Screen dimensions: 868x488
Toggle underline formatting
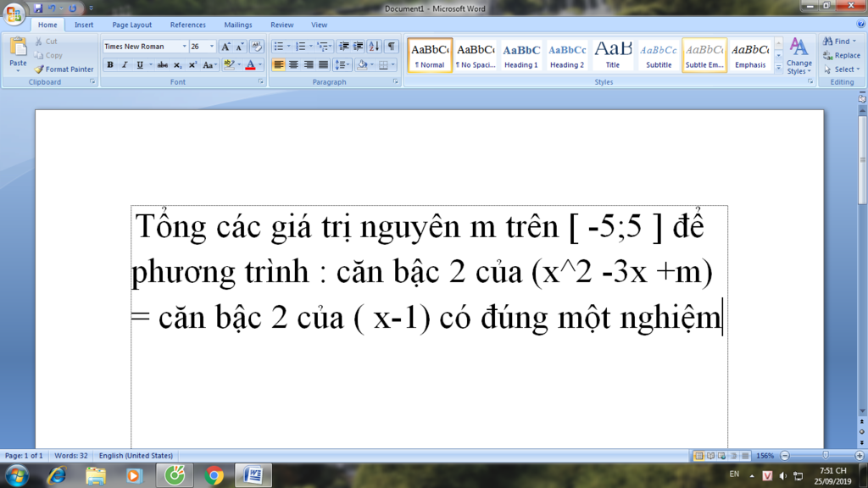(x=140, y=64)
